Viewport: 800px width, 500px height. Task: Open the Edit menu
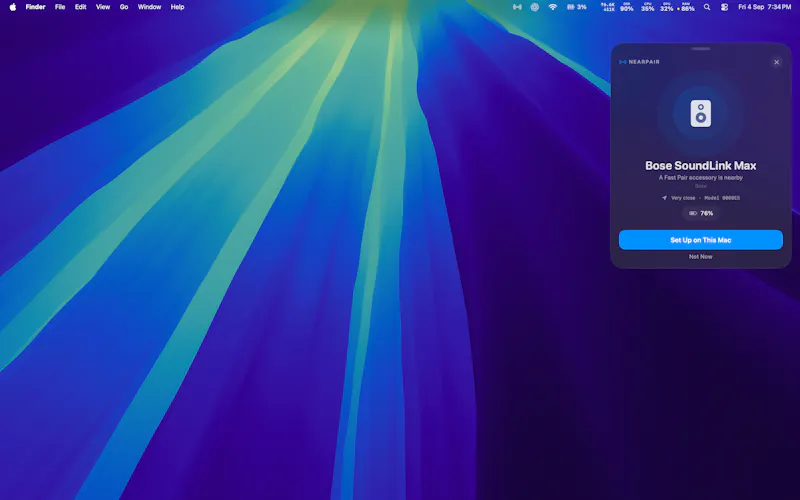tap(80, 7)
